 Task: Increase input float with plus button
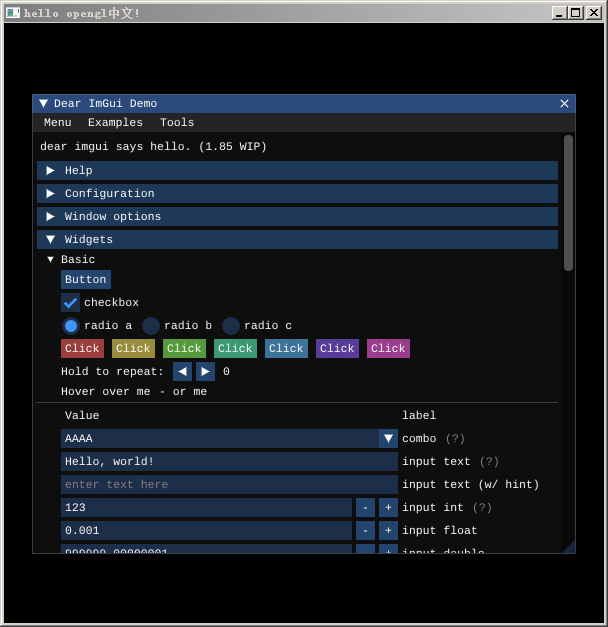pos(388,531)
